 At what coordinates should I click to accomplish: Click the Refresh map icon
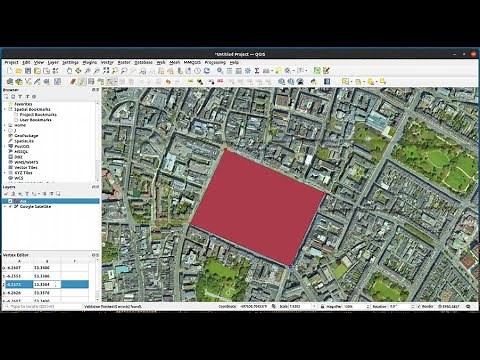pyautogui.click(x=207, y=71)
